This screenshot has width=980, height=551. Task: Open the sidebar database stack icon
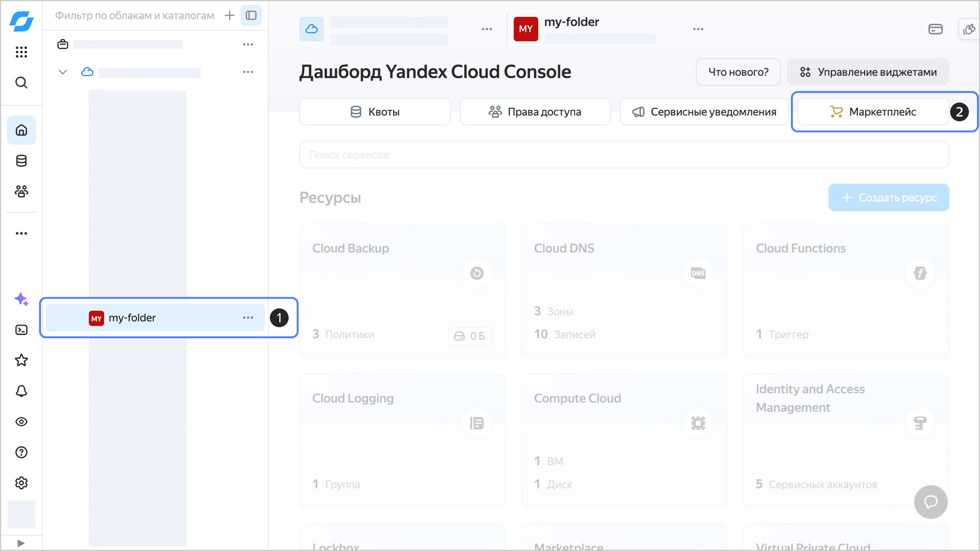point(21,161)
